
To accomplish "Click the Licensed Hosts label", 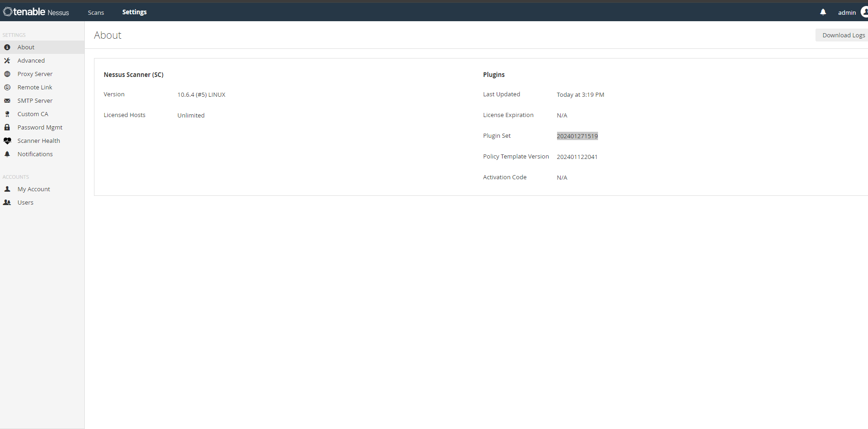I will [124, 115].
